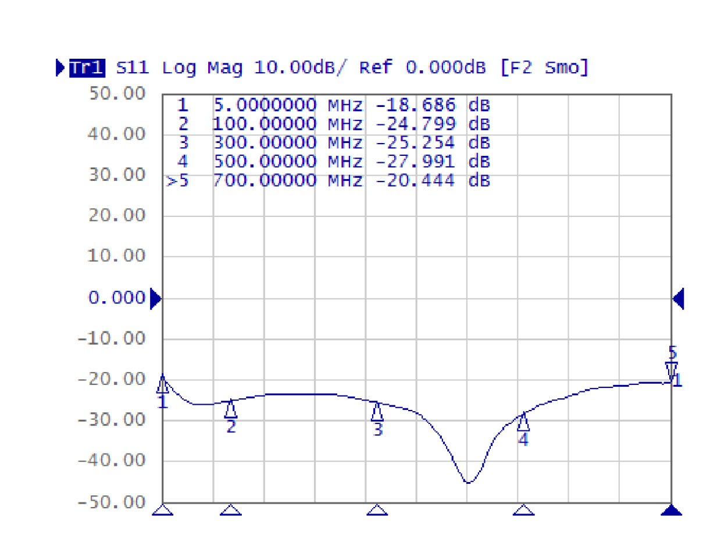Click the Log Mag format label
This screenshot has height=560, width=728.
[x=202, y=68]
